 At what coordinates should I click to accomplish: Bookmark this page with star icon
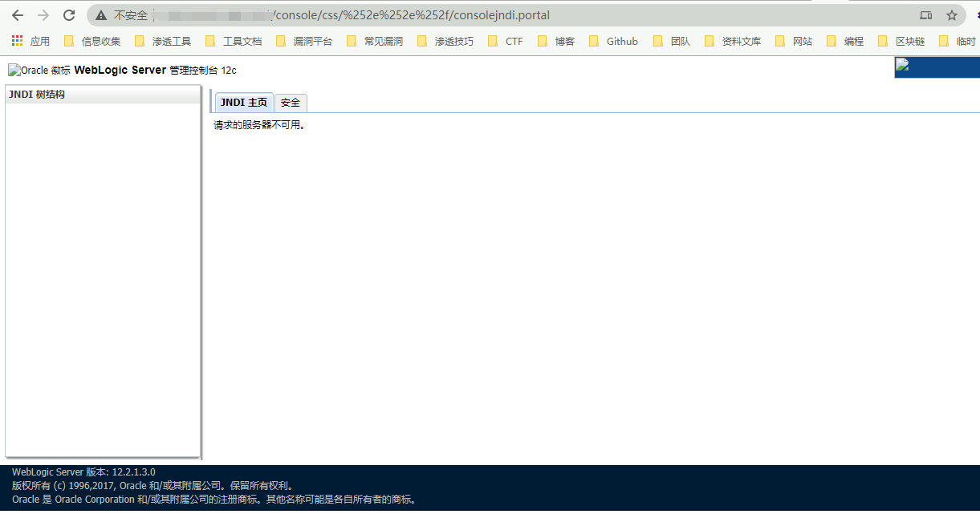point(952,15)
